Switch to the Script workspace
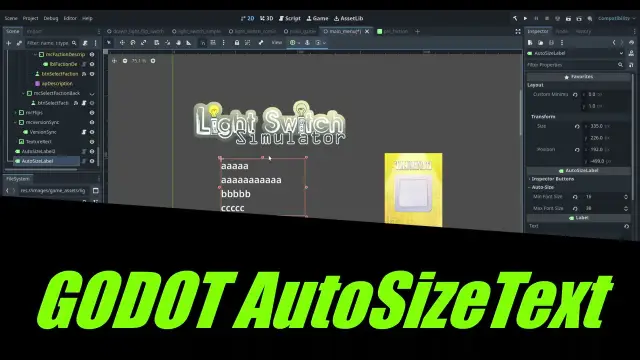 (289, 18)
